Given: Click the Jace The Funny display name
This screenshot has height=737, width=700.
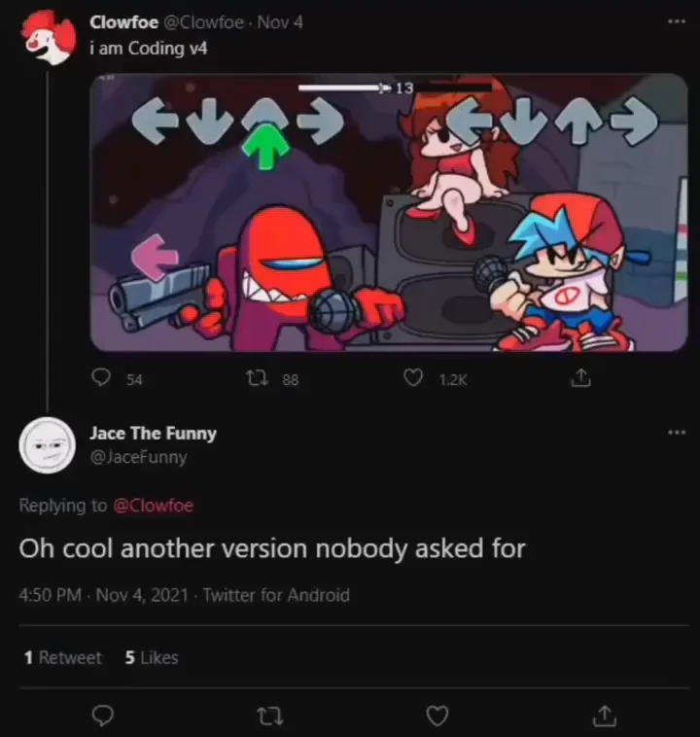Looking at the screenshot, I should (153, 434).
